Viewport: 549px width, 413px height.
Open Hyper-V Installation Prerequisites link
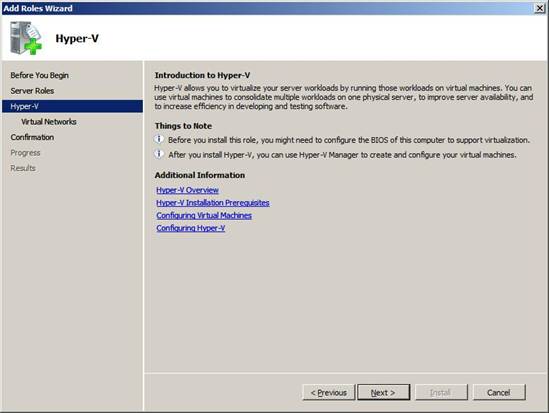[213, 203]
